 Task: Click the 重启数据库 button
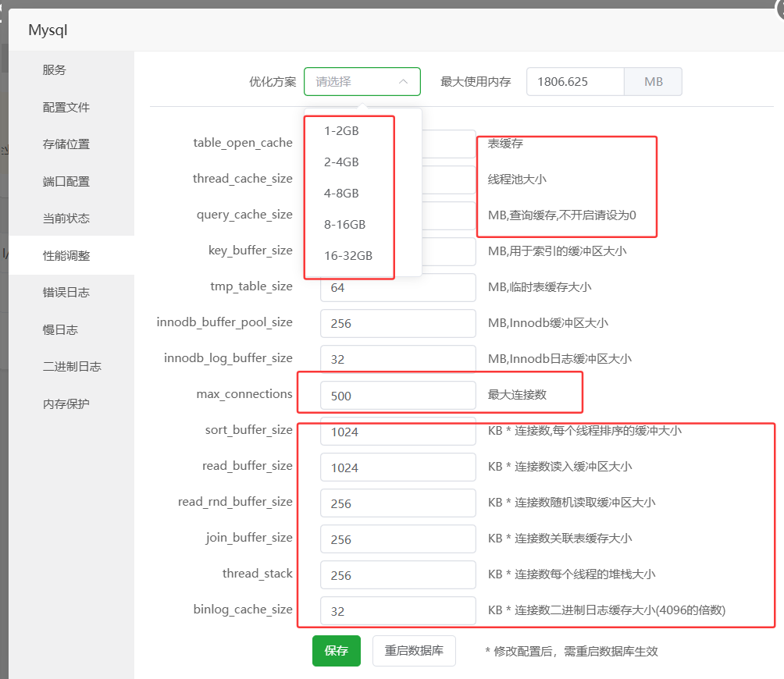[414, 650]
